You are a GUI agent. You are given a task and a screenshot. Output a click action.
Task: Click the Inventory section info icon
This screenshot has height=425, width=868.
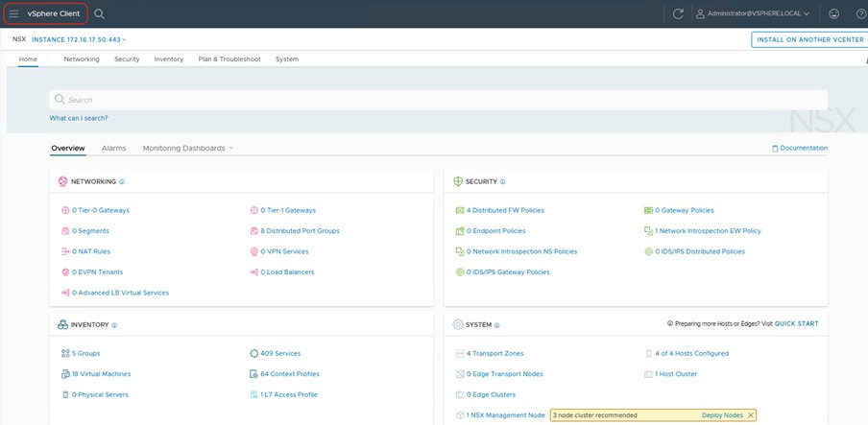pos(114,325)
